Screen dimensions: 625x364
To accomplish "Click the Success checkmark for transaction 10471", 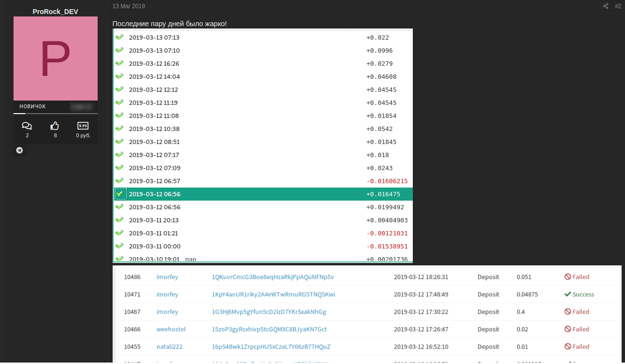I will (x=568, y=294).
